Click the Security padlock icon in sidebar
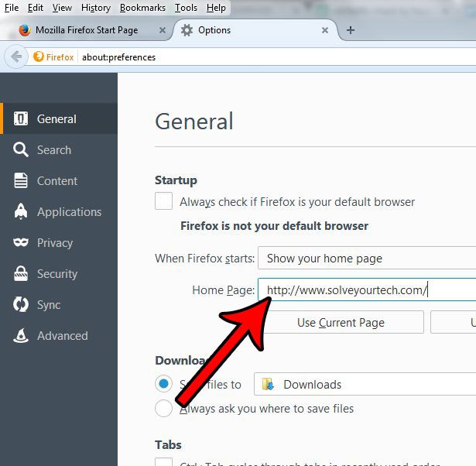Viewport: 476px width, 466px height. coord(21,273)
